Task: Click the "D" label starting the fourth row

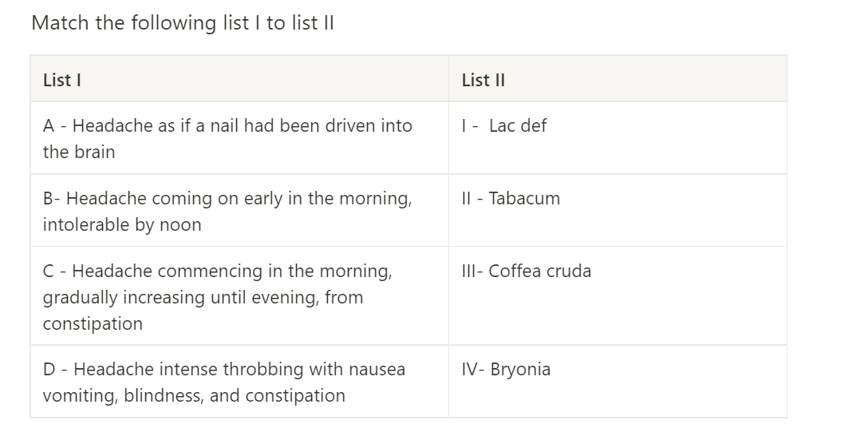Action: [x=49, y=369]
